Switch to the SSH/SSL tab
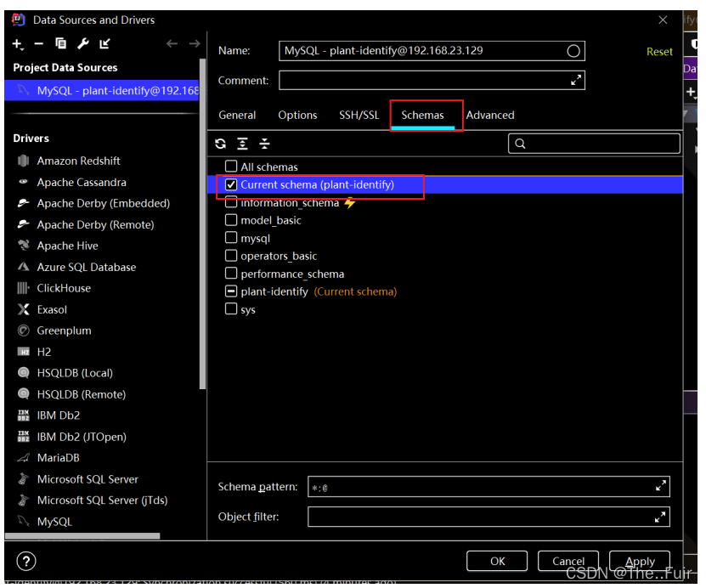Viewport: 706px width, 588px height. [359, 116]
